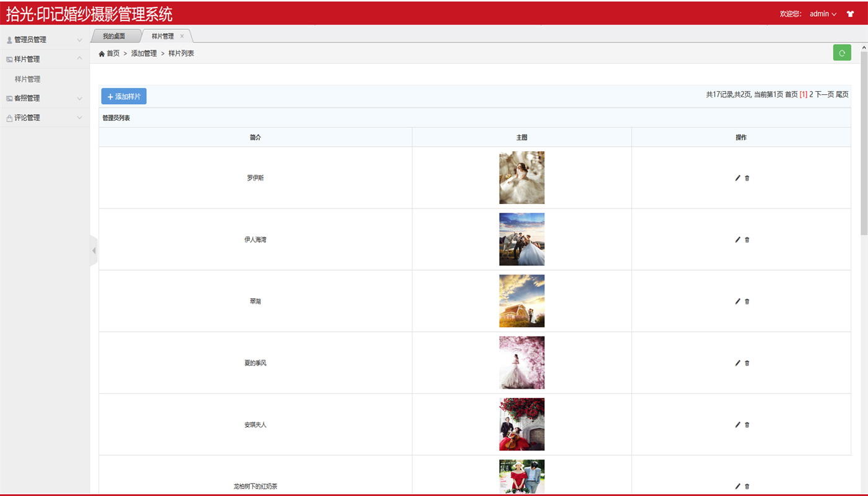Edit the 安琪夫人 sample entry
This screenshot has height=496, width=868.
(737, 425)
